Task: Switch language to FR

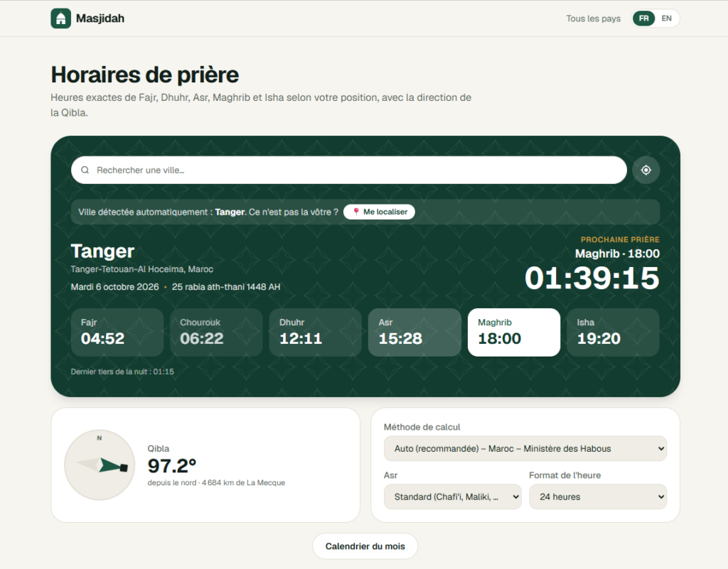Action: (643, 18)
